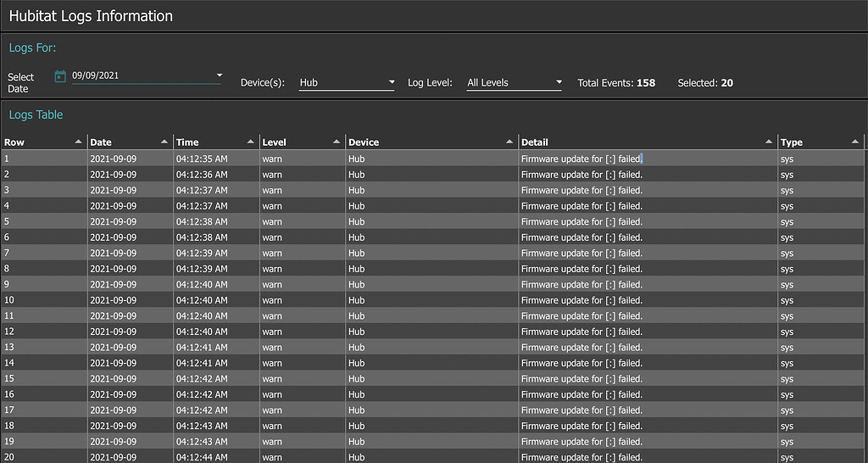Click the Detail cell in row 7

coord(648,253)
